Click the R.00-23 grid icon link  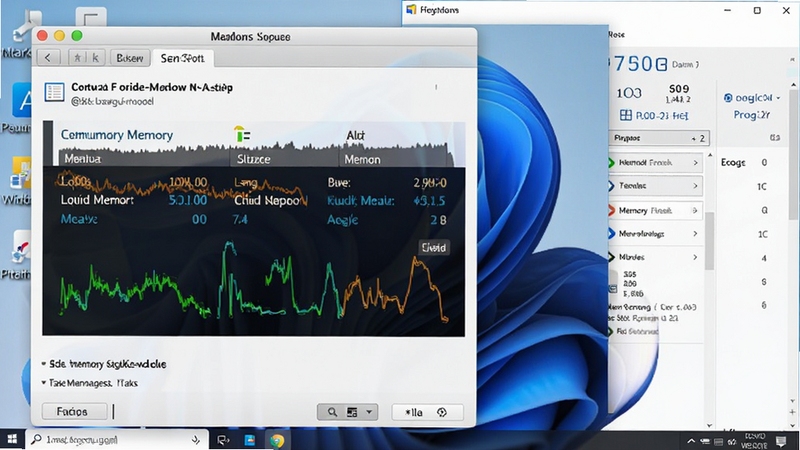tap(654, 115)
